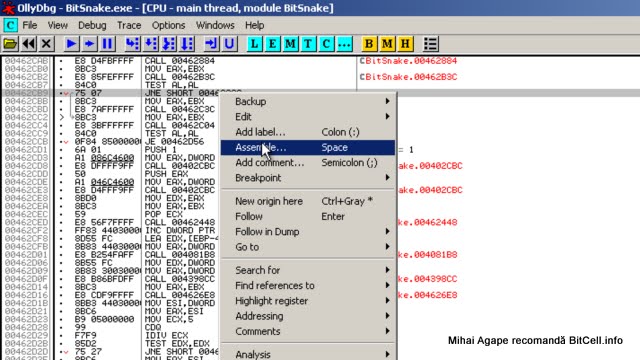Click comment BitSnake.00462884
640x360 pixels.
(x=411, y=61)
